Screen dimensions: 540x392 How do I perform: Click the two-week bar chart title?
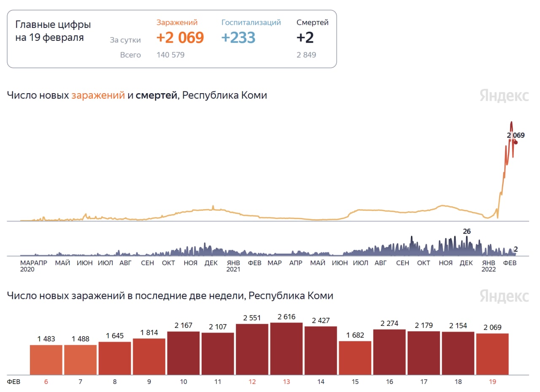tap(170, 296)
